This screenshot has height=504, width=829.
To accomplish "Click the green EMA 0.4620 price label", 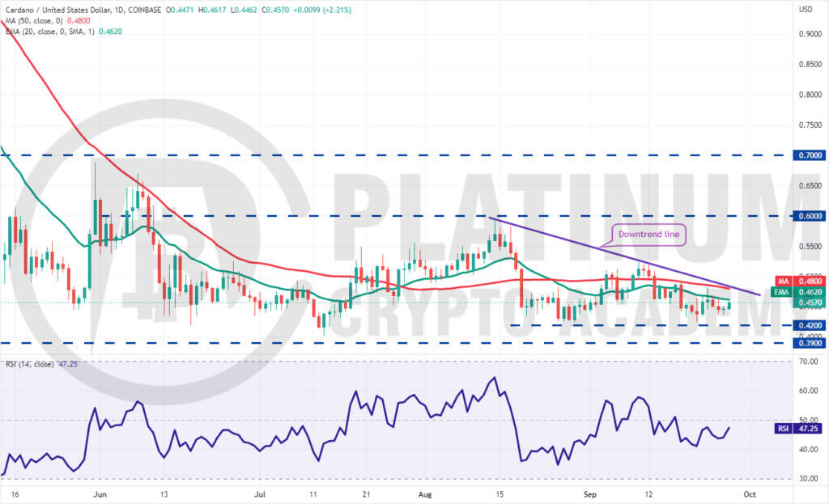I will tap(799, 292).
